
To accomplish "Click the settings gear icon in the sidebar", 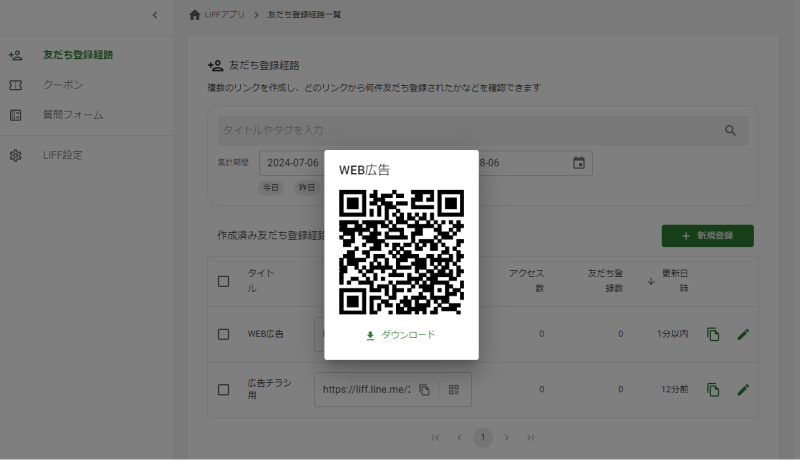I will (15, 156).
